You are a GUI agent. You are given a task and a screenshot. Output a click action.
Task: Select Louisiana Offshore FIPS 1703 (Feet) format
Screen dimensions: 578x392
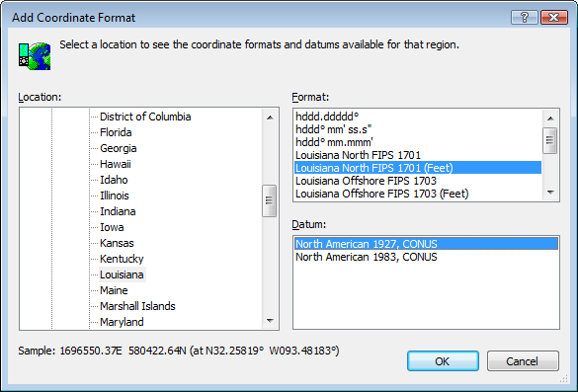(418, 194)
